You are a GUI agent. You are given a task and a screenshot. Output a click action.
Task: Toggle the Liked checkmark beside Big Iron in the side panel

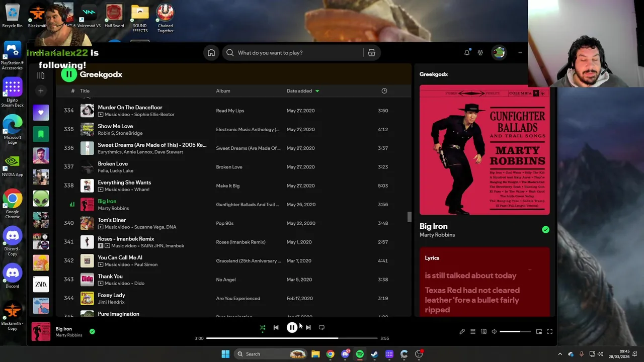[x=545, y=230]
